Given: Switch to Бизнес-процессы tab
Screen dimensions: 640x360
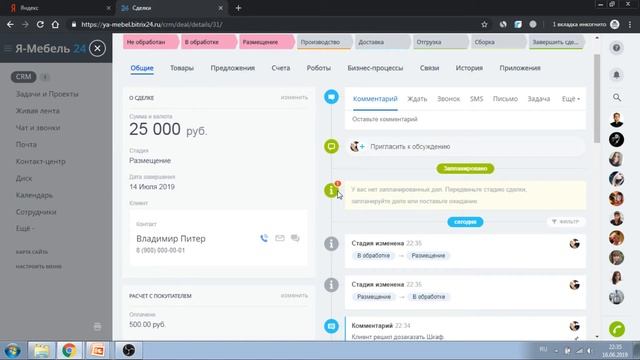Looking at the screenshot, I should [x=375, y=68].
